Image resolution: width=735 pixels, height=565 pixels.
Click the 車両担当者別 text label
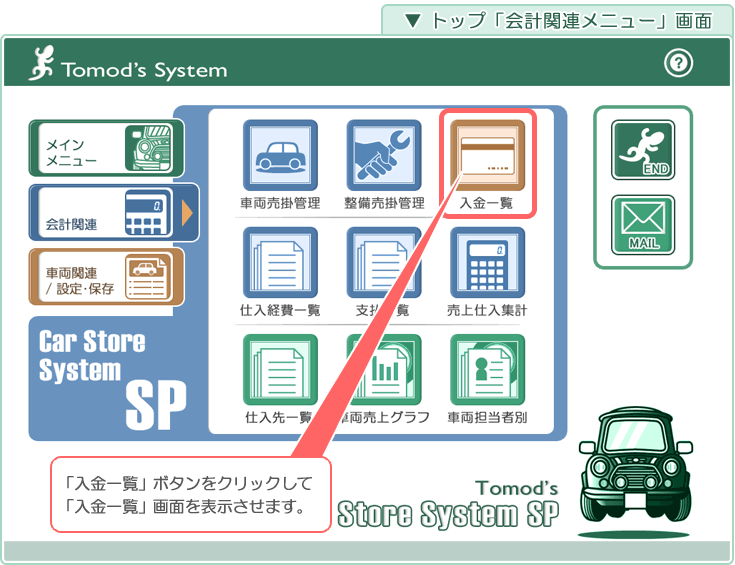(x=488, y=417)
